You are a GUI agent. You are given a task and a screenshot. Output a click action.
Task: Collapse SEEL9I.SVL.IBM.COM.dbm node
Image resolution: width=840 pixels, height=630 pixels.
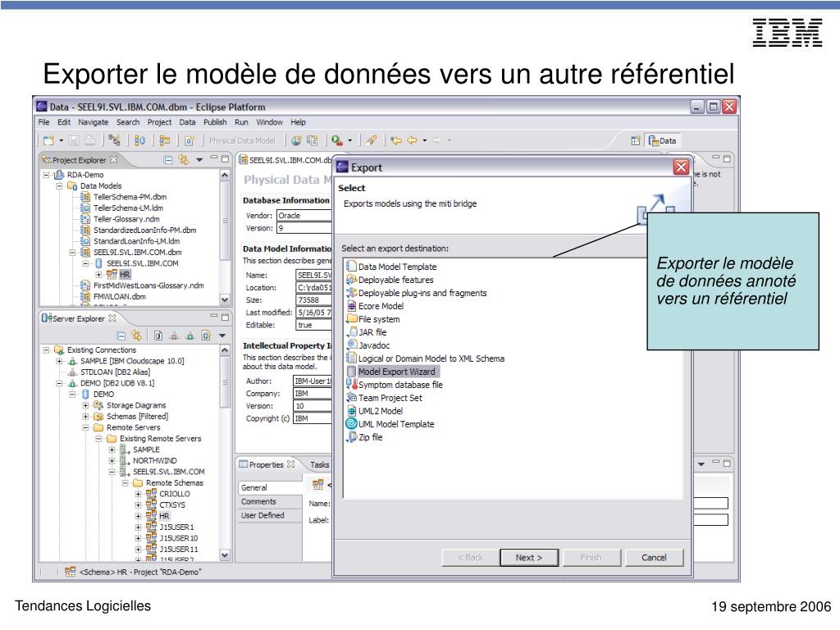click(x=72, y=253)
